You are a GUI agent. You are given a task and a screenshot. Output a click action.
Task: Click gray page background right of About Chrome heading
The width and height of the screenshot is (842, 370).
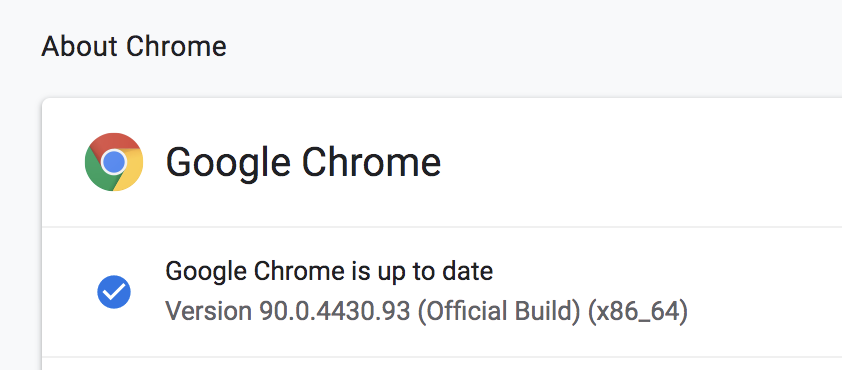[x=537, y=46]
